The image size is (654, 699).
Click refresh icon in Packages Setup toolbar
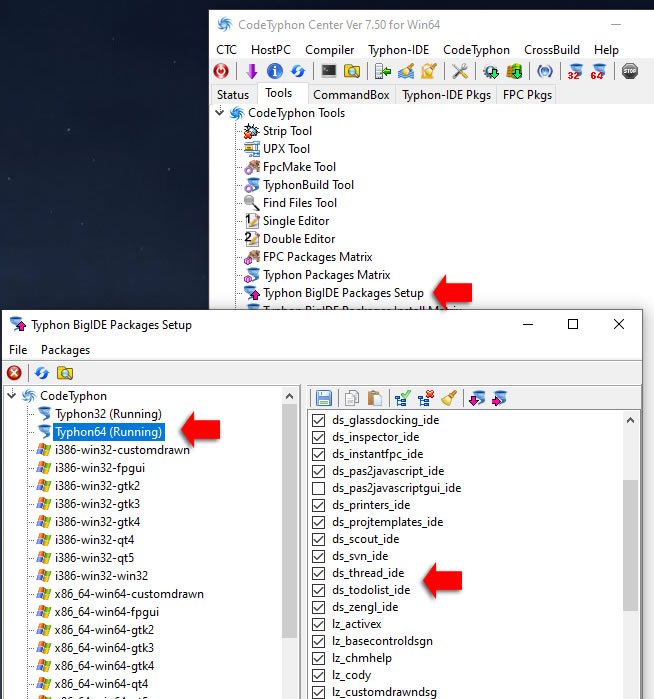point(42,373)
